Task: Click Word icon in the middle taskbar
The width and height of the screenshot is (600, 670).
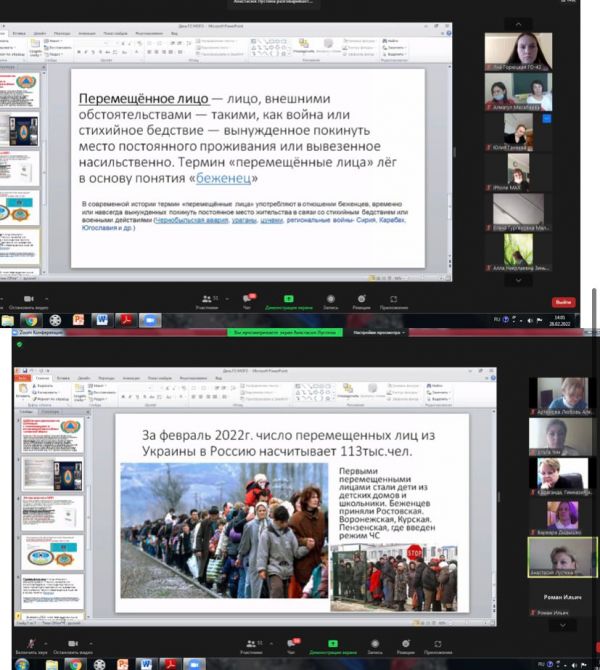Action: (101, 320)
